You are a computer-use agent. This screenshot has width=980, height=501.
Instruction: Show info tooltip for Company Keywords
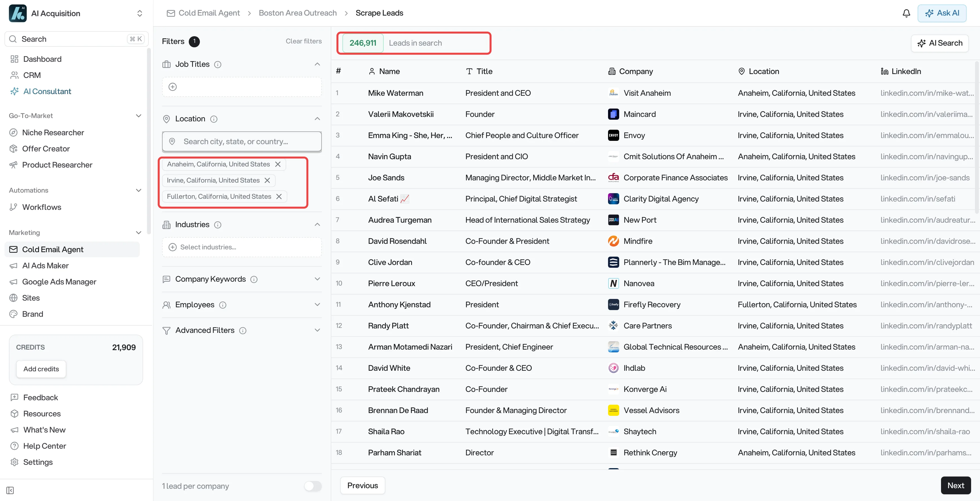pyautogui.click(x=254, y=279)
